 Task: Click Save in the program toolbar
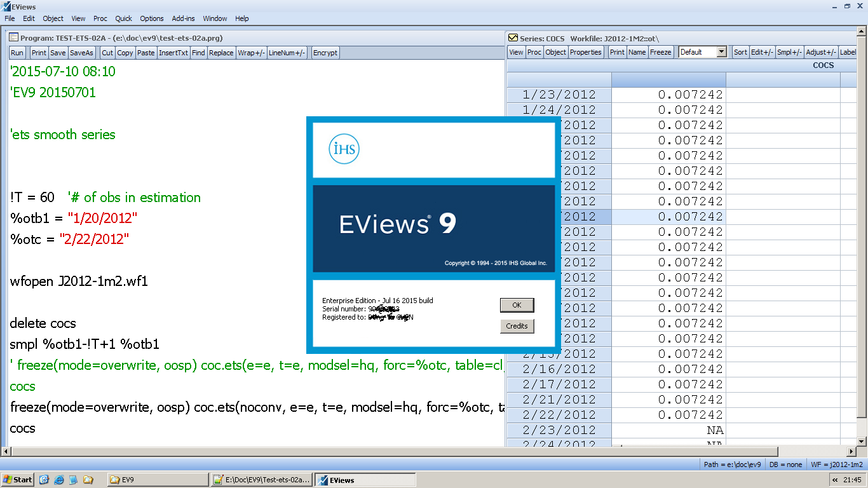coord(58,53)
